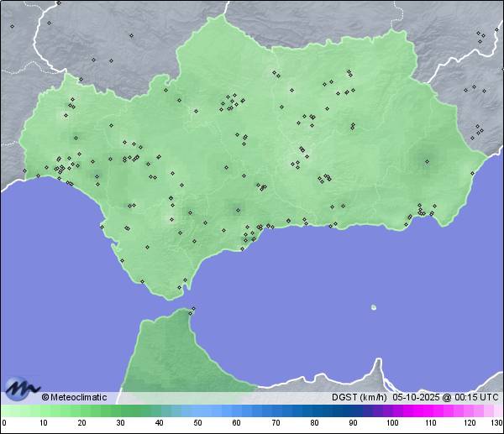The height and width of the screenshot is (434, 504).
Task: Select the station marker near Ceuta
Action: (192, 311)
